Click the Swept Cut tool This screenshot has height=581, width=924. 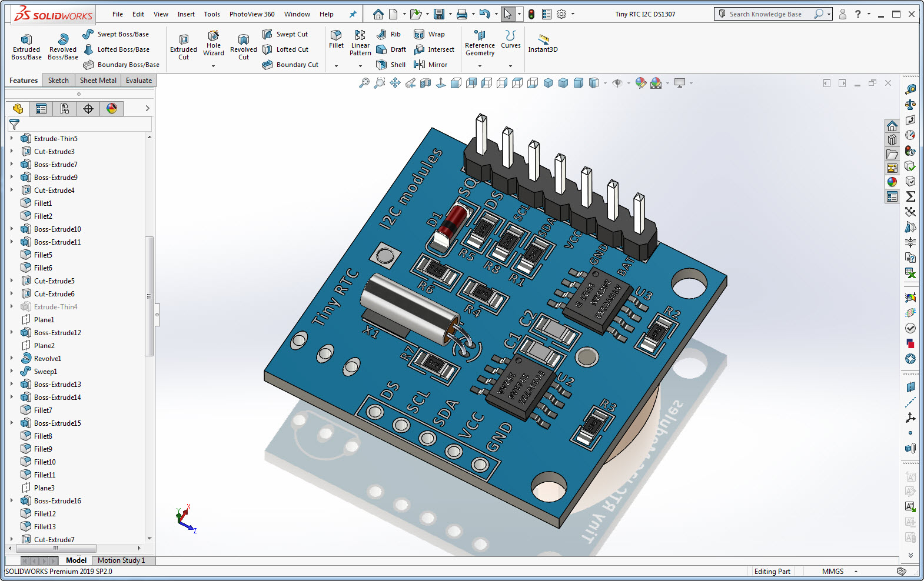tap(285, 34)
